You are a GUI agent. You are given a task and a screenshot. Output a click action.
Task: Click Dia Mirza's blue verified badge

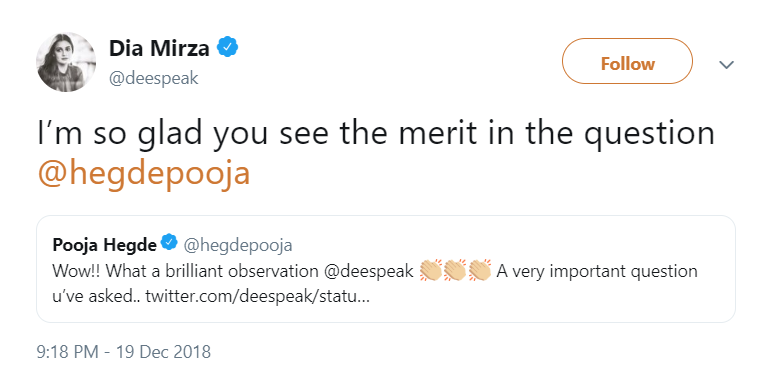coord(228,47)
